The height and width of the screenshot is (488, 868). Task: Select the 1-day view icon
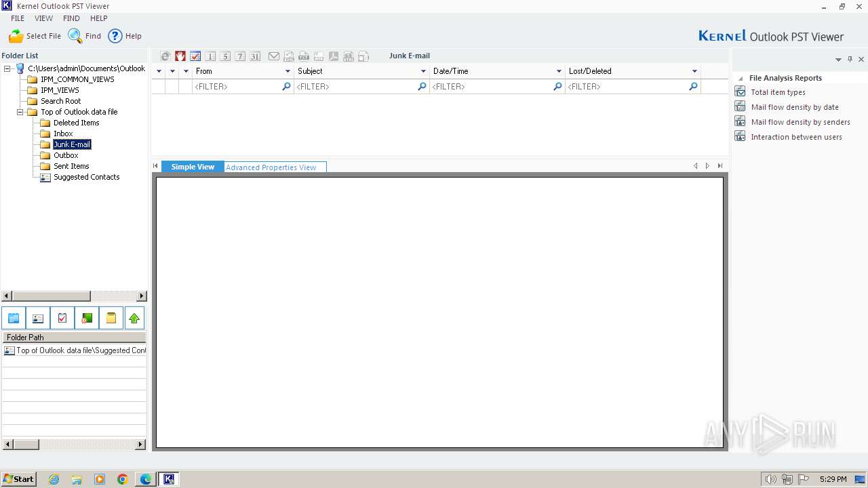tap(210, 56)
